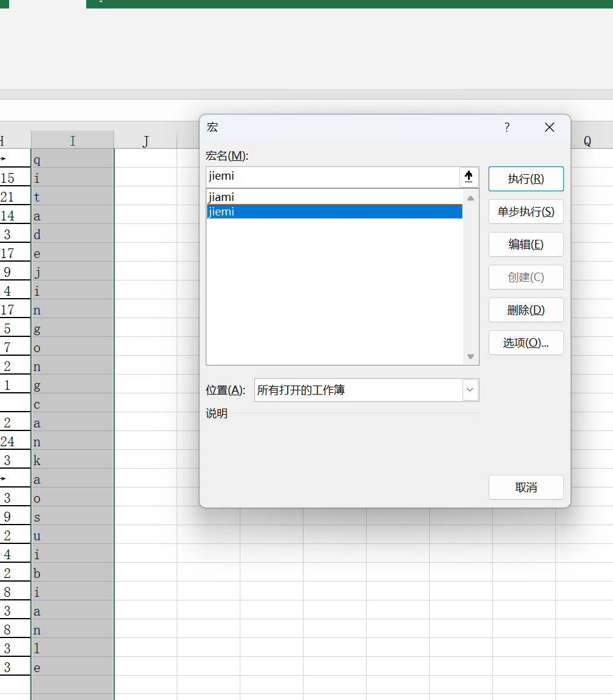The height and width of the screenshot is (700, 613).
Task: Click the collapse-dialog arrow icon beside macro name
Action: [469, 177]
